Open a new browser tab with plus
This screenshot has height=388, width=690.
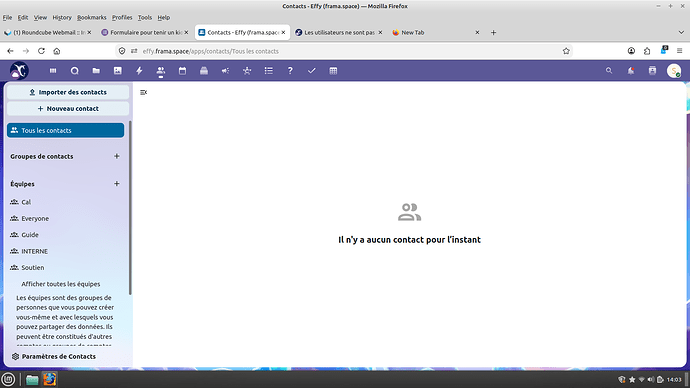[x=493, y=33]
